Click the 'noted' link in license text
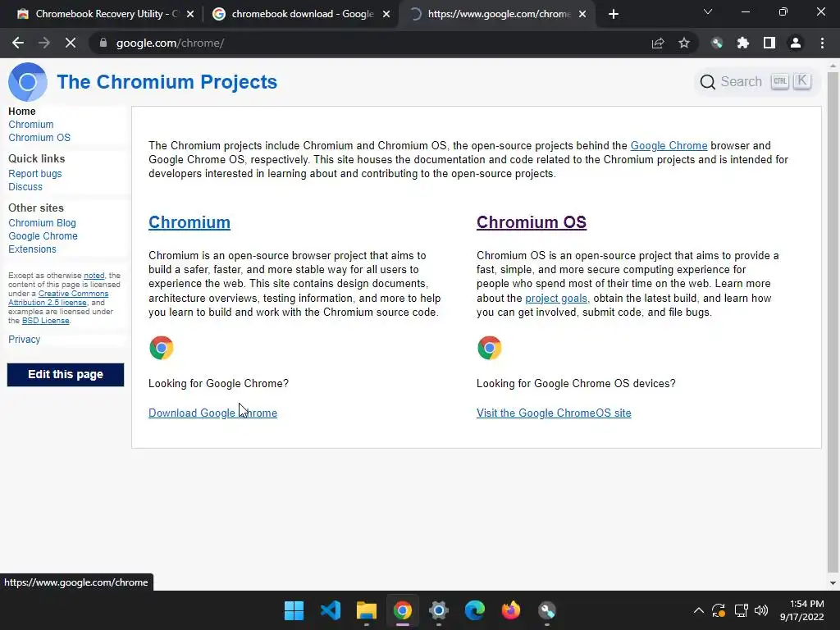Screen dimensions: 840x630 pyautogui.click(x=94, y=276)
